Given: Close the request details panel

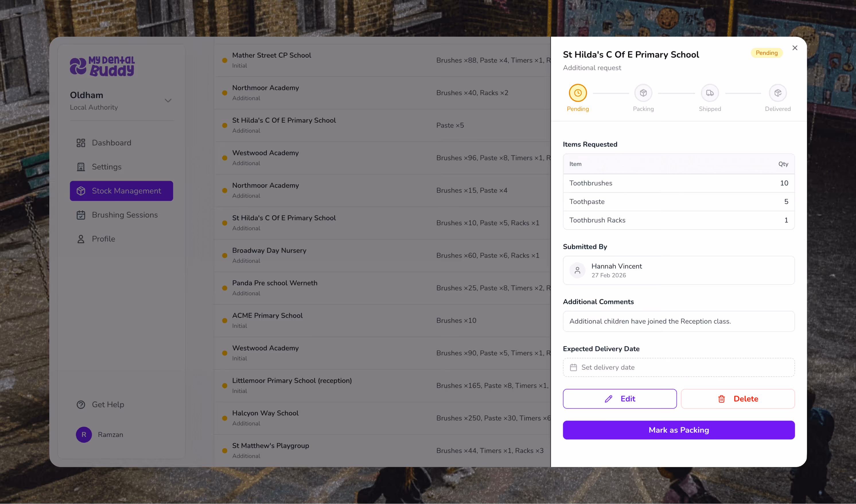Looking at the screenshot, I should tap(795, 48).
